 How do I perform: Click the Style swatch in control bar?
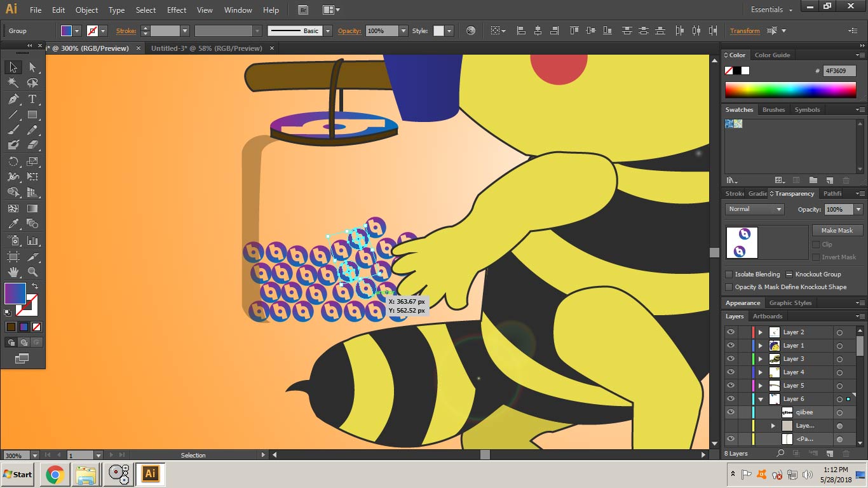[x=438, y=30]
